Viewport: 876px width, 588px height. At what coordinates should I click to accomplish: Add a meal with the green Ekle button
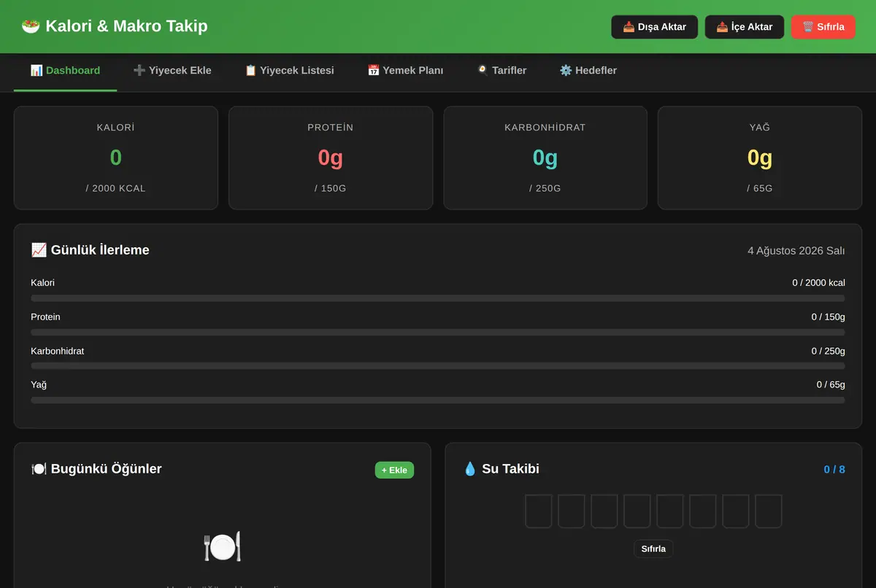(x=394, y=470)
